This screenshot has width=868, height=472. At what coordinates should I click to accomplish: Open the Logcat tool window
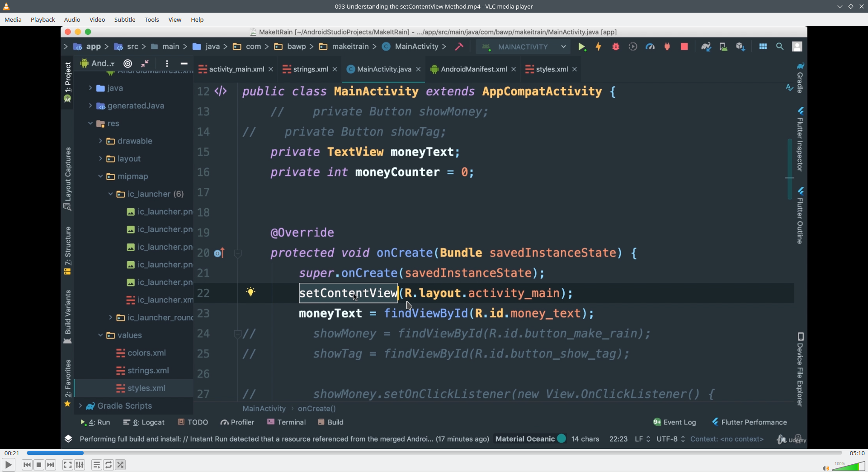(144, 422)
